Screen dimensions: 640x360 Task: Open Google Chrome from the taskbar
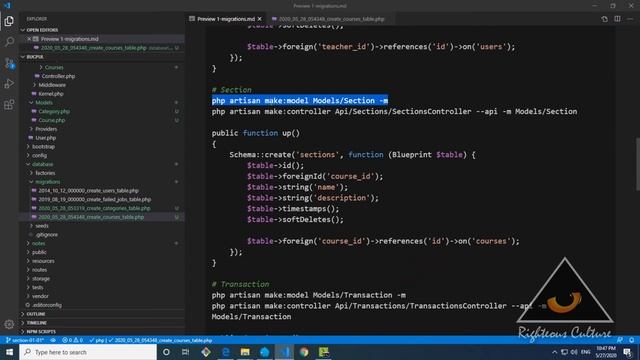tap(304, 352)
